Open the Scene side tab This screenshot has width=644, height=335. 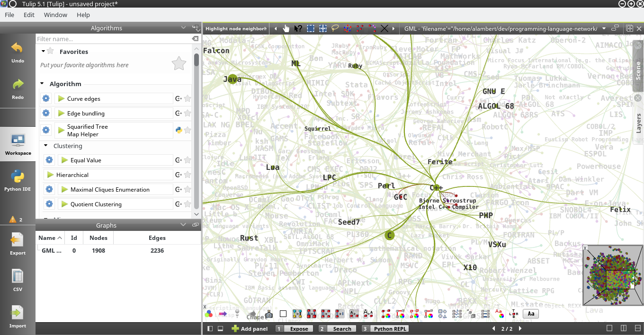[638, 66]
